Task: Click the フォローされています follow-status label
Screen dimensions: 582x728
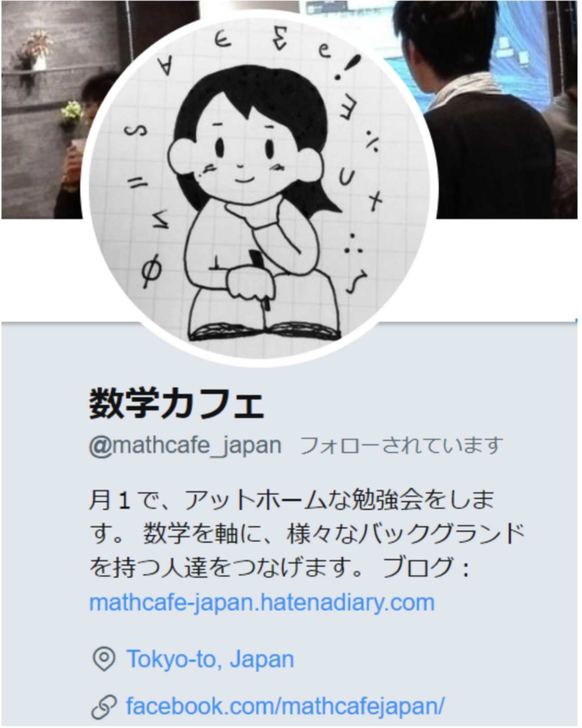Action: pyautogui.click(x=402, y=446)
